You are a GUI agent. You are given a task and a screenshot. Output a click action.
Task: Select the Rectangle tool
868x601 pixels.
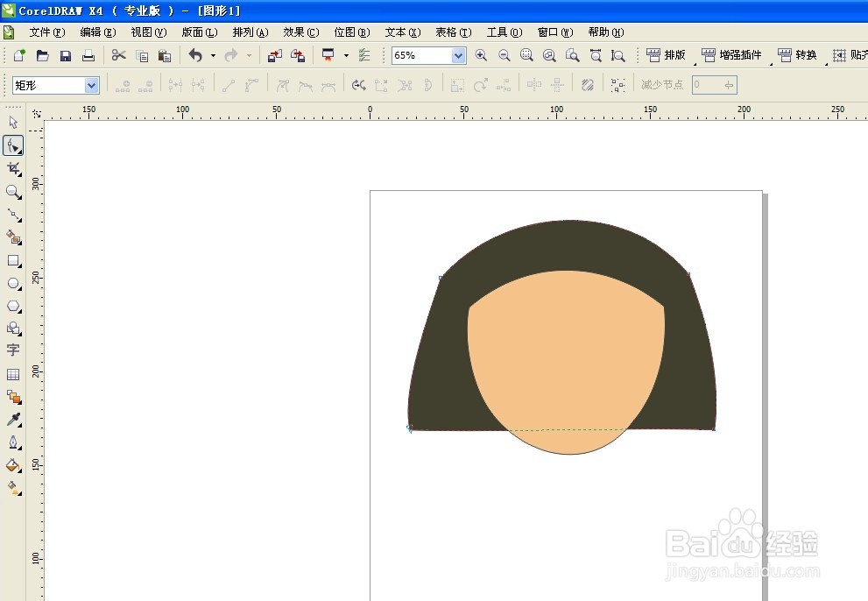[x=13, y=261]
